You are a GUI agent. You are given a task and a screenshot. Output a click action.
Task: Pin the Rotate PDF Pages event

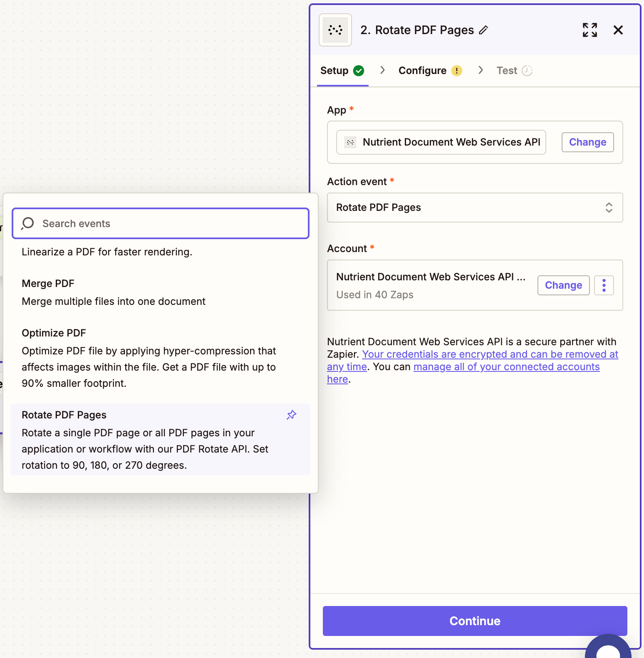click(291, 415)
